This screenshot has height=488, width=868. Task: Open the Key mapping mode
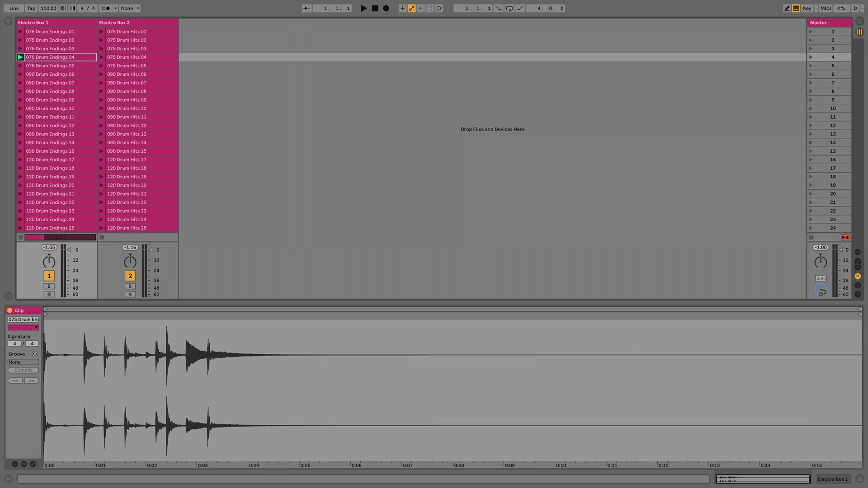tap(807, 8)
